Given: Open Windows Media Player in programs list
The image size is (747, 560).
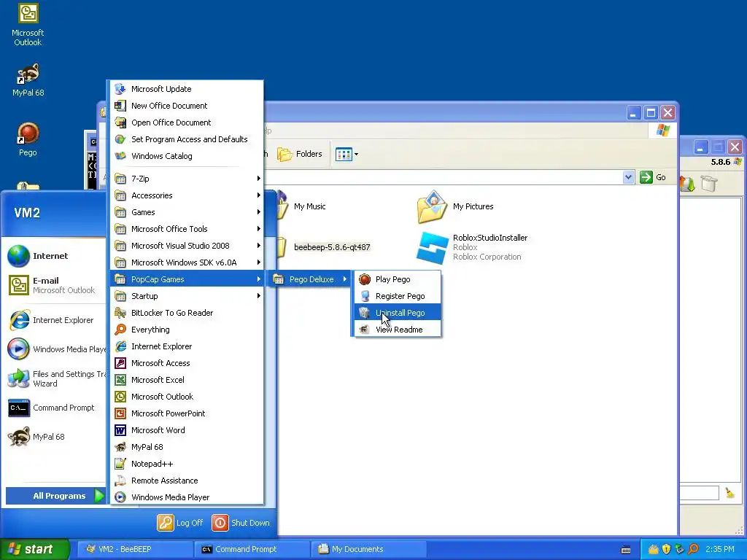Looking at the screenshot, I should [187, 497].
